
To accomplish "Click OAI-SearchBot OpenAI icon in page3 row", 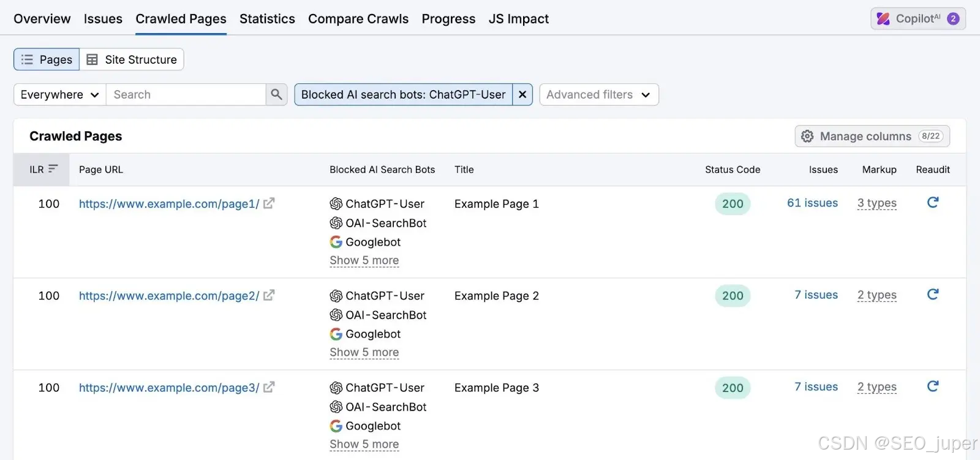I will point(336,407).
